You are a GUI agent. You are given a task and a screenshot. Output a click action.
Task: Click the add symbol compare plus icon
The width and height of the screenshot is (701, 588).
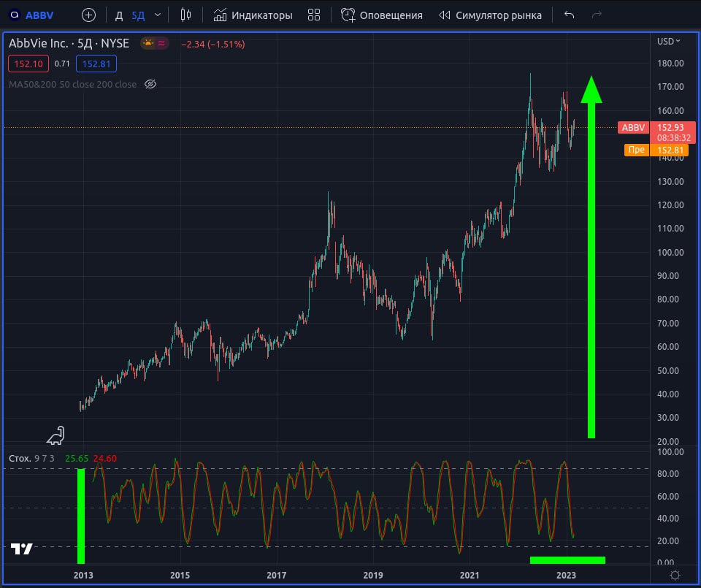[88, 15]
